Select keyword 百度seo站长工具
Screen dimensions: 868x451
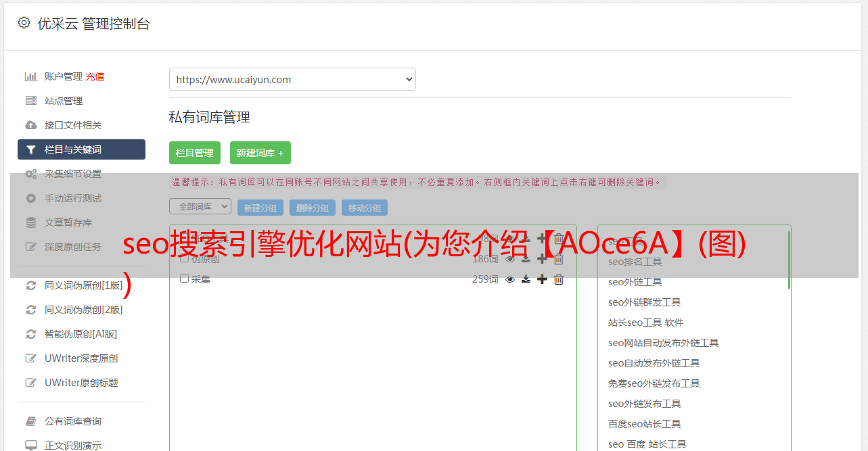click(644, 424)
